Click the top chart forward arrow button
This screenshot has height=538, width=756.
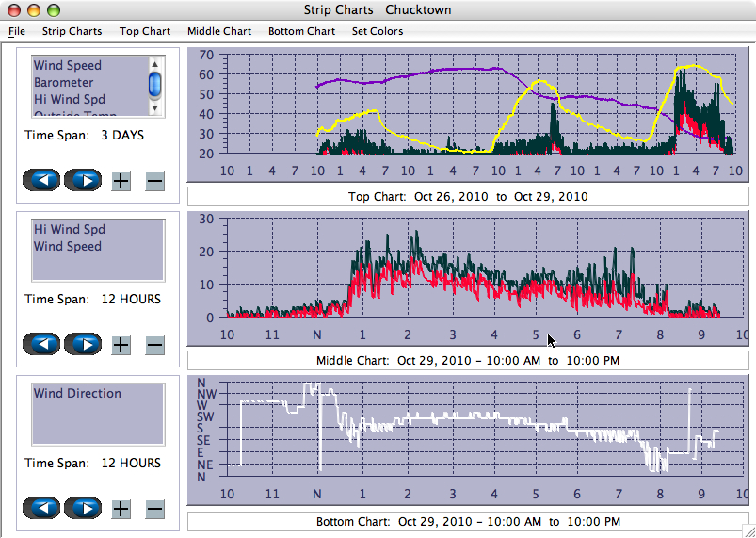tap(83, 180)
